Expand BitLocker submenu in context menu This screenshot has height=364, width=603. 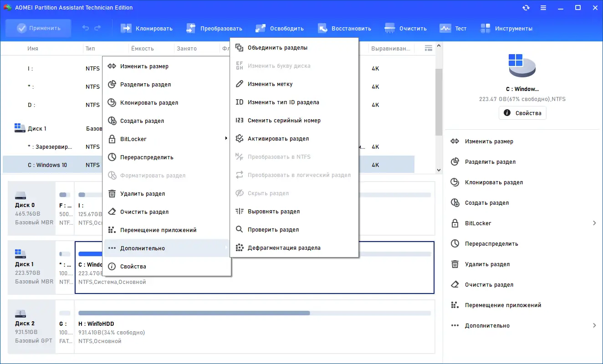[x=167, y=139]
